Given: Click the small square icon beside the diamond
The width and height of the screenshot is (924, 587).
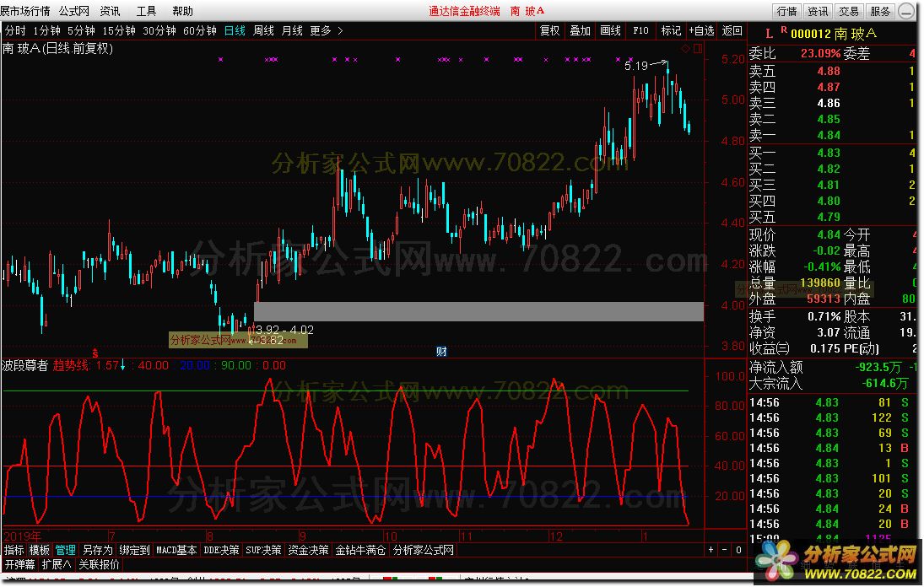Looking at the screenshot, I should pyautogui.click(x=697, y=49).
